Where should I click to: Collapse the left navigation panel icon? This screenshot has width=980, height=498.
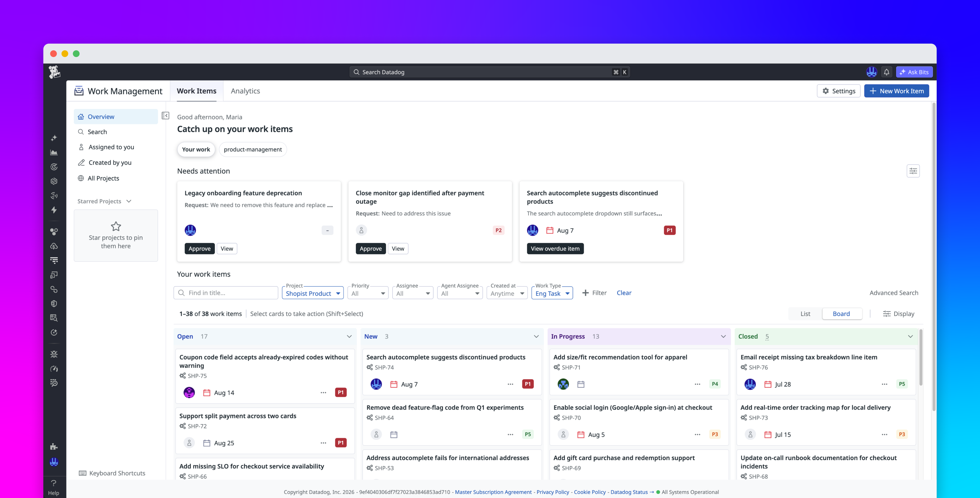click(x=166, y=116)
